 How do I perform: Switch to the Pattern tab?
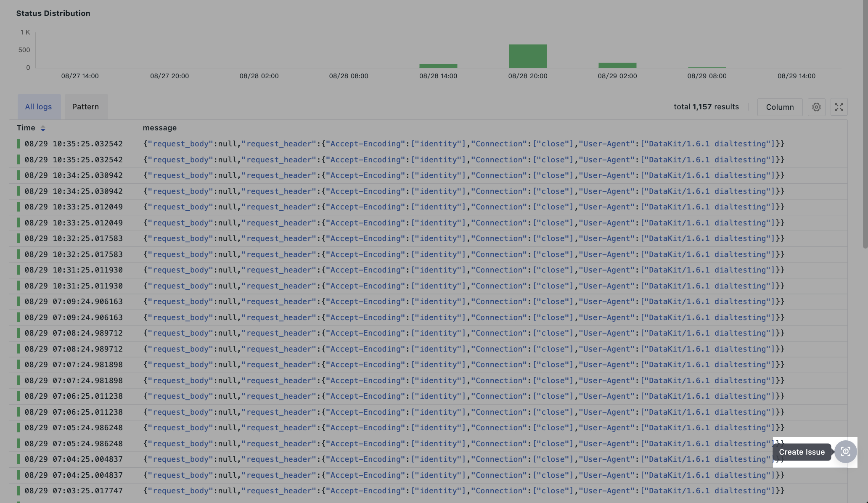[x=85, y=107]
